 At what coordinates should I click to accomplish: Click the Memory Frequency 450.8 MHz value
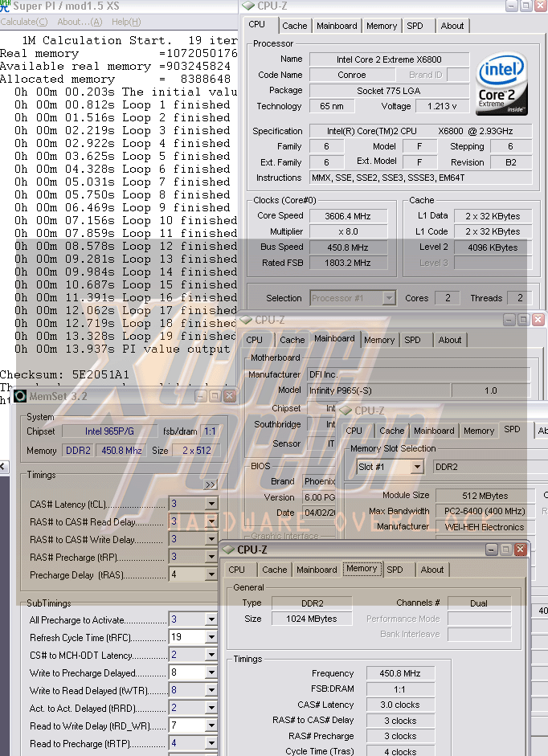click(x=400, y=673)
